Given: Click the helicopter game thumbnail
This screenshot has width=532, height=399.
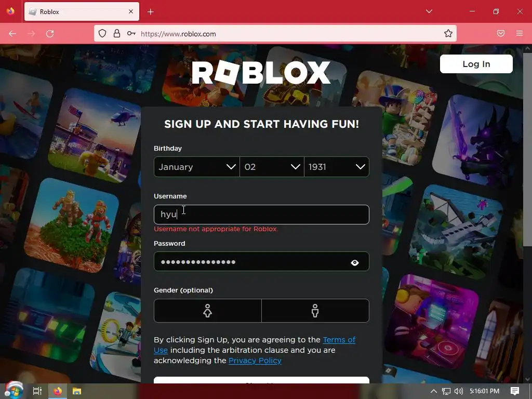Looking at the screenshot, I should coord(95,136).
